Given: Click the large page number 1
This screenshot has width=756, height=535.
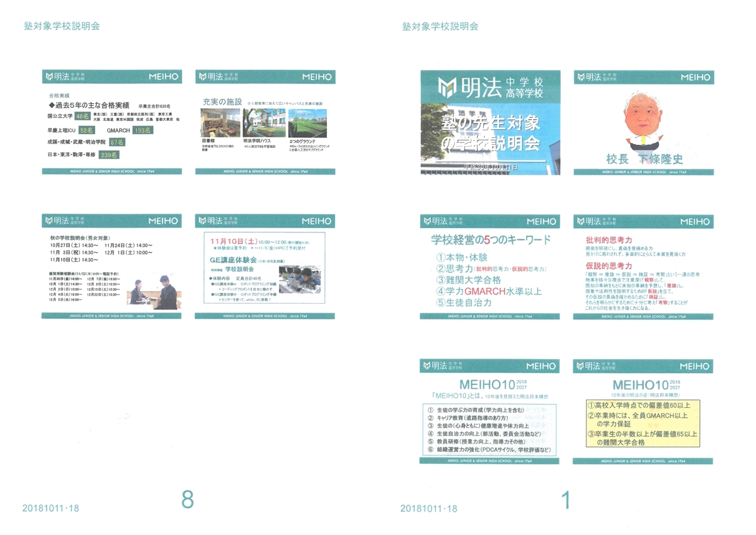Looking at the screenshot, I should 566,500.
